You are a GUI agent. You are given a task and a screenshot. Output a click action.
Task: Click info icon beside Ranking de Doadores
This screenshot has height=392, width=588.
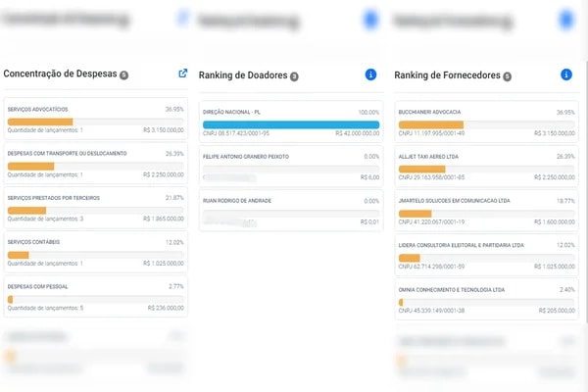(370, 74)
